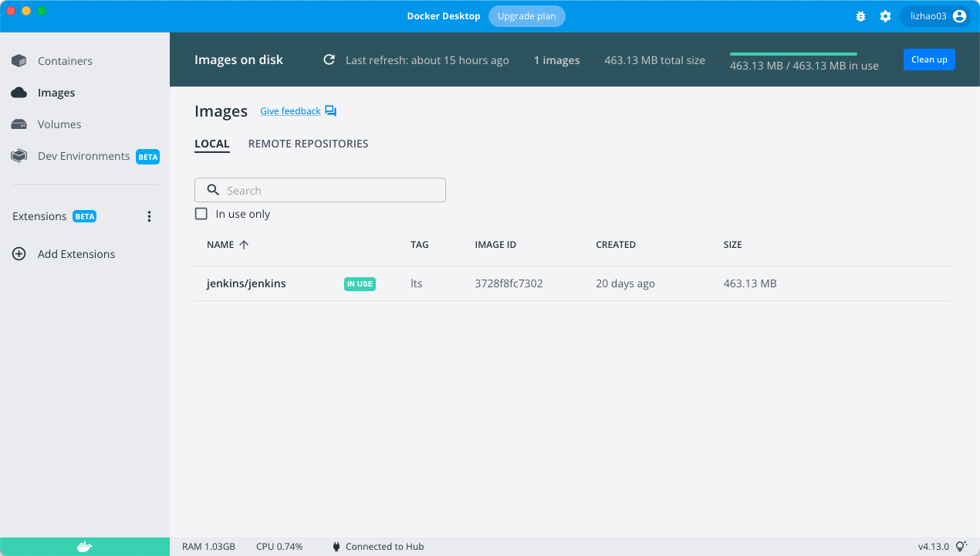Enable the In use only checkbox
Viewport: 980px width, 556px height.
pyautogui.click(x=201, y=214)
